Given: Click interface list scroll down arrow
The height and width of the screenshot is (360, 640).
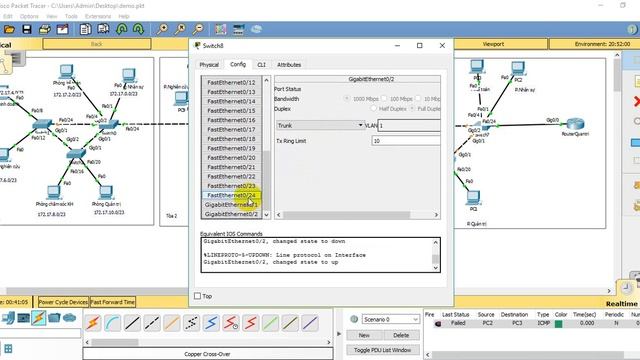Looking at the screenshot, I should 267,215.
